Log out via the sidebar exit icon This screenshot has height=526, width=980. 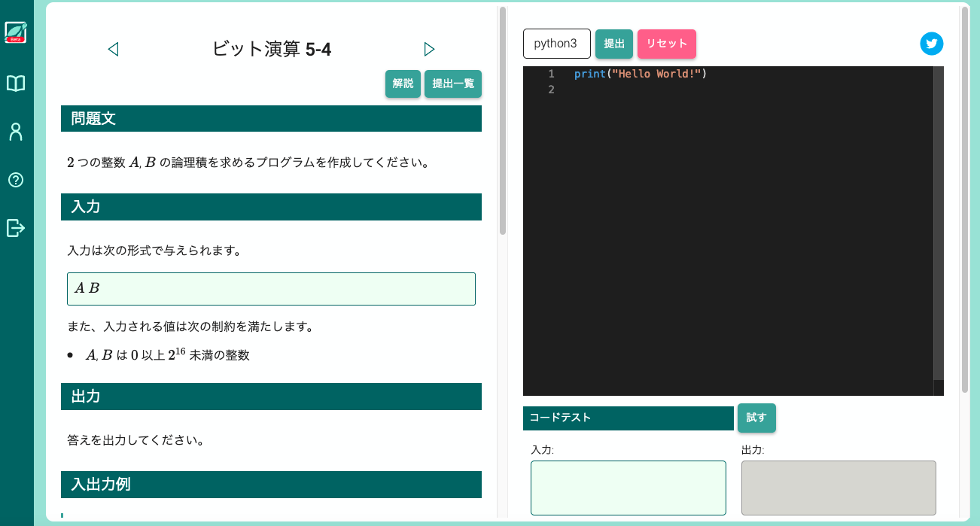[x=16, y=228]
